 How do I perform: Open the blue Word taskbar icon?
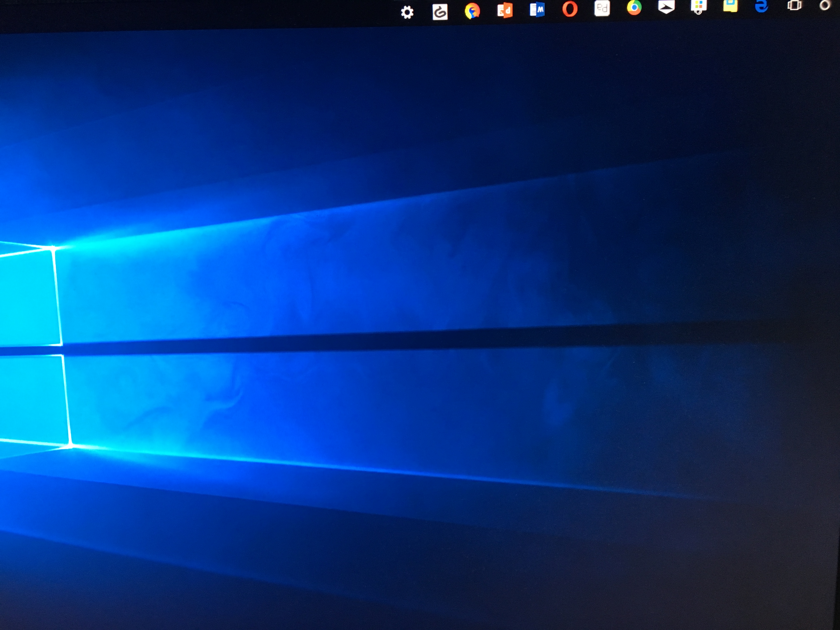coord(537,10)
